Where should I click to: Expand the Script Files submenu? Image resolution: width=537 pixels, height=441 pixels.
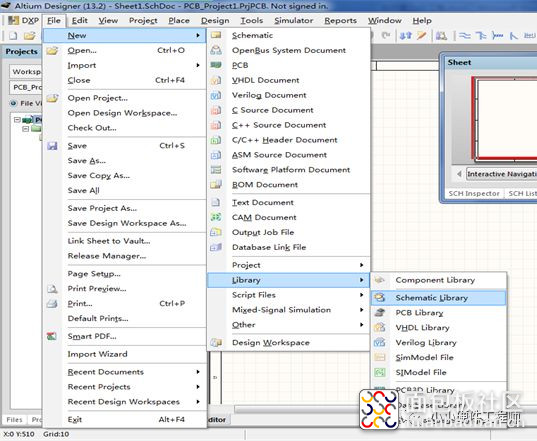(362, 295)
